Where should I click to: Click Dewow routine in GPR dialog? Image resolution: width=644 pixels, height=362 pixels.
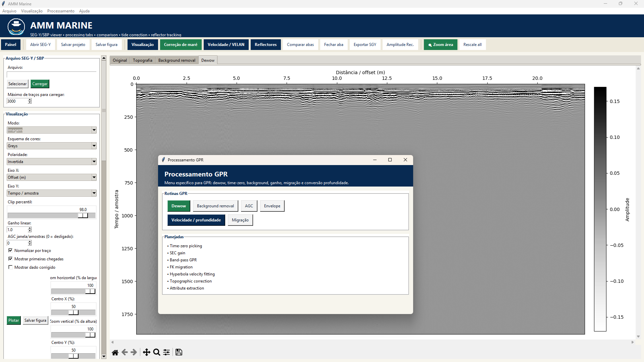click(x=179, y=206)
